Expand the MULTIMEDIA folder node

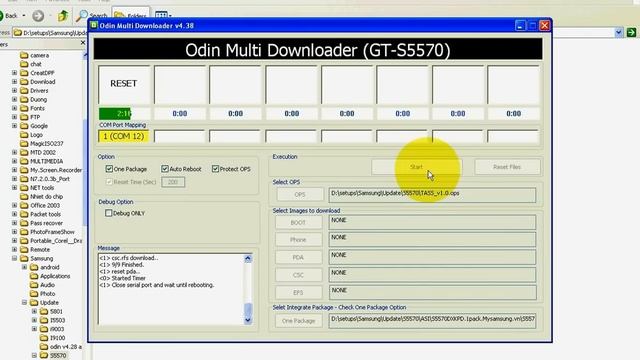15,161
